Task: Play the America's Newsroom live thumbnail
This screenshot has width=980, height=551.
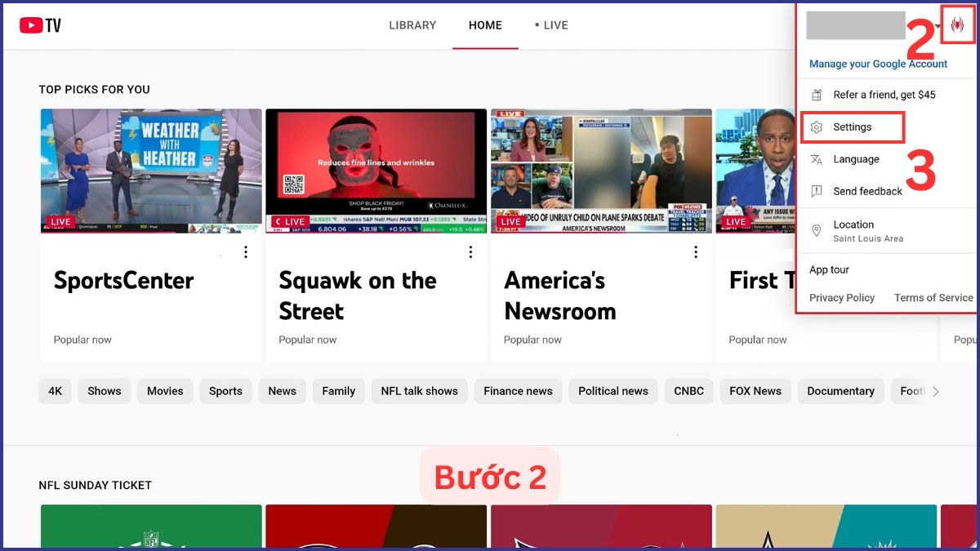Action: [601, 171]
